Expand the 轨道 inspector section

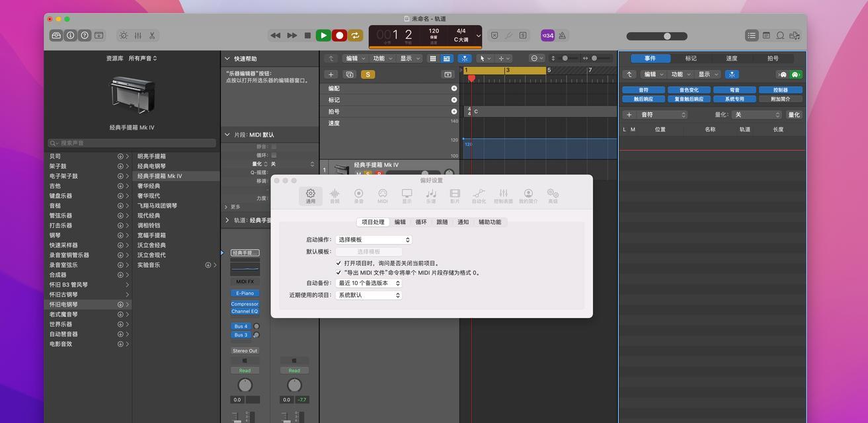tap(227, 220)
